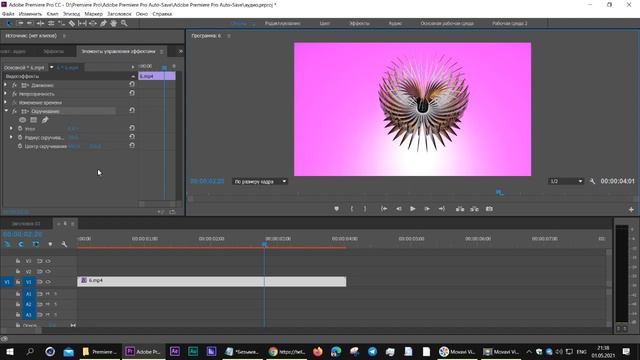The image size is (640, 360).
Task: Mute the A2 audio track
Action: (48, 304)
